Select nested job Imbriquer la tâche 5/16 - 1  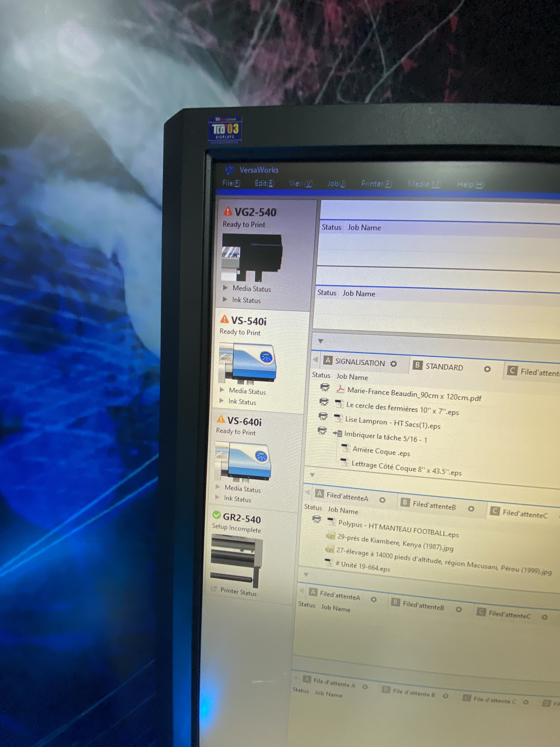click(x=386, y=437)
